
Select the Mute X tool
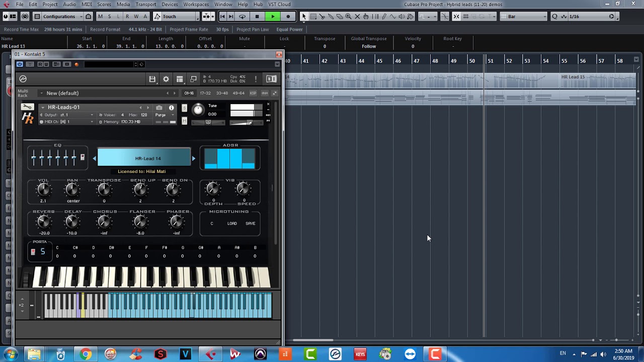(357, 17)
